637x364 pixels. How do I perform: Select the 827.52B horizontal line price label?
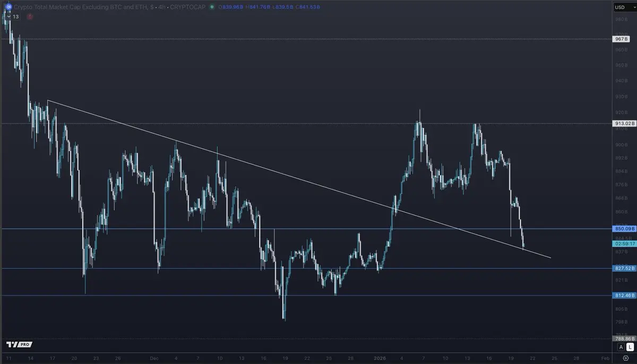tap(624, 268)
